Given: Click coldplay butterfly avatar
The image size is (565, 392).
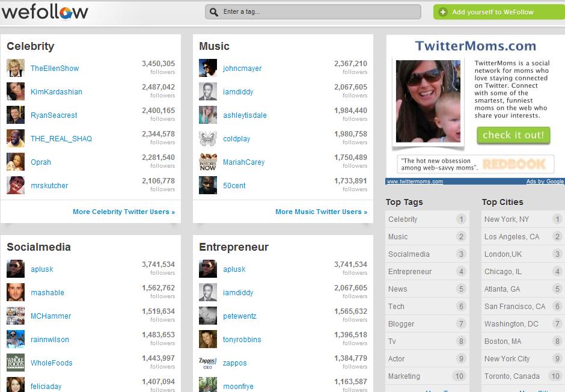Looking at the screenshot, I should click(x=208, y=138).
